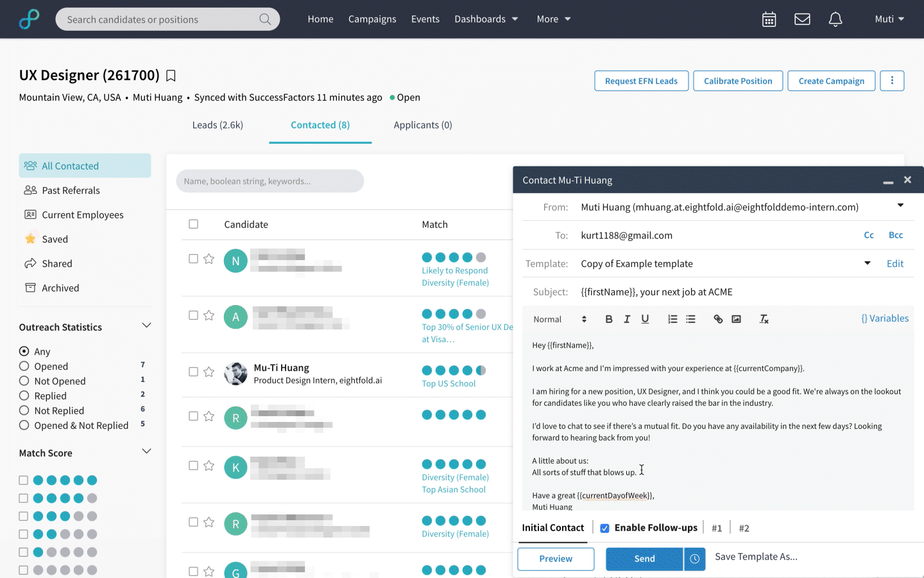924x578 pixels.
Task: Toggle italic formatting
Action: tap(627, 319)
